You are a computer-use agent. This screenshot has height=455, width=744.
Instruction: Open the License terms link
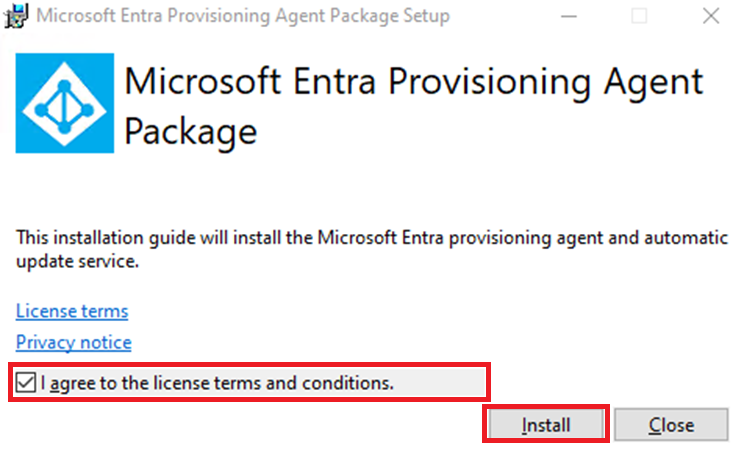point(72,311)
